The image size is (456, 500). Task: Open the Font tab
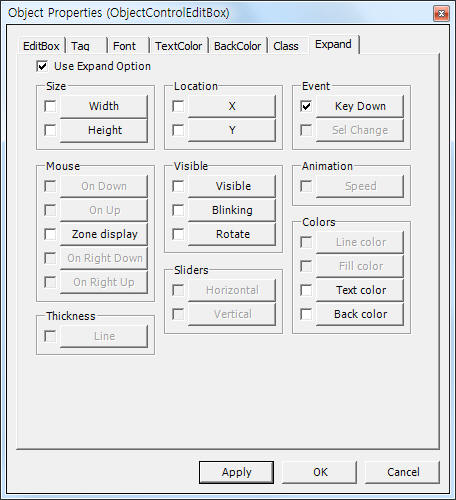[x=124, y=46]
